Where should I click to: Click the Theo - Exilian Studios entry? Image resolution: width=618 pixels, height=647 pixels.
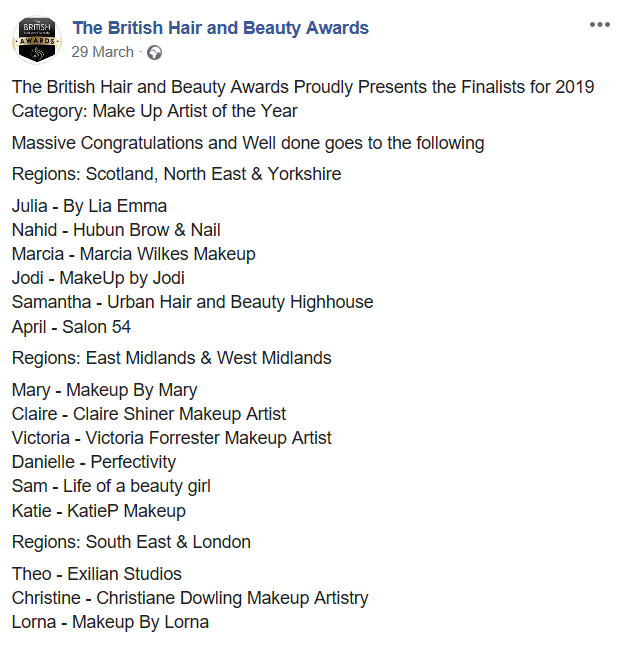pos(97,574)
